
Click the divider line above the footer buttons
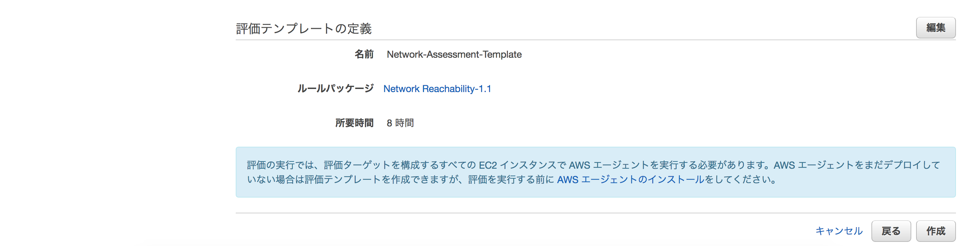(595, 213)
